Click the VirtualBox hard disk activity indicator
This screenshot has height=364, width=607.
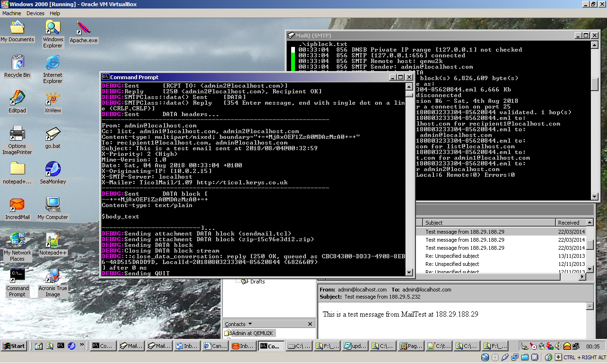(x=485, y=357)
